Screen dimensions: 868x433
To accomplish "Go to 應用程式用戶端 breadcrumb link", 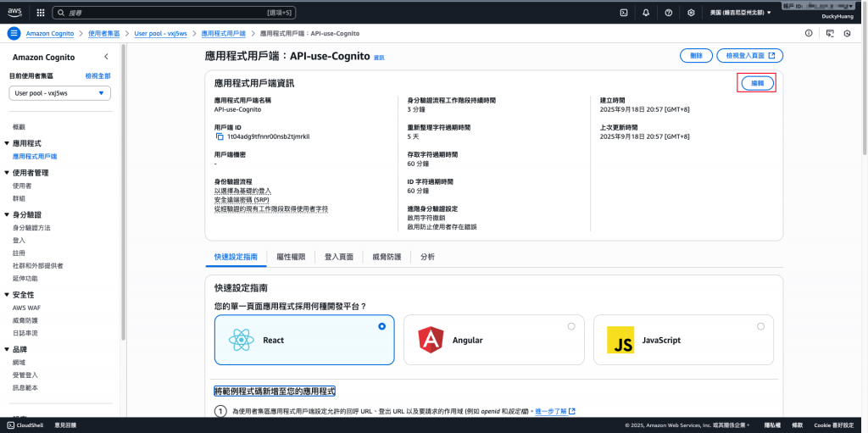I will point(224,33).
